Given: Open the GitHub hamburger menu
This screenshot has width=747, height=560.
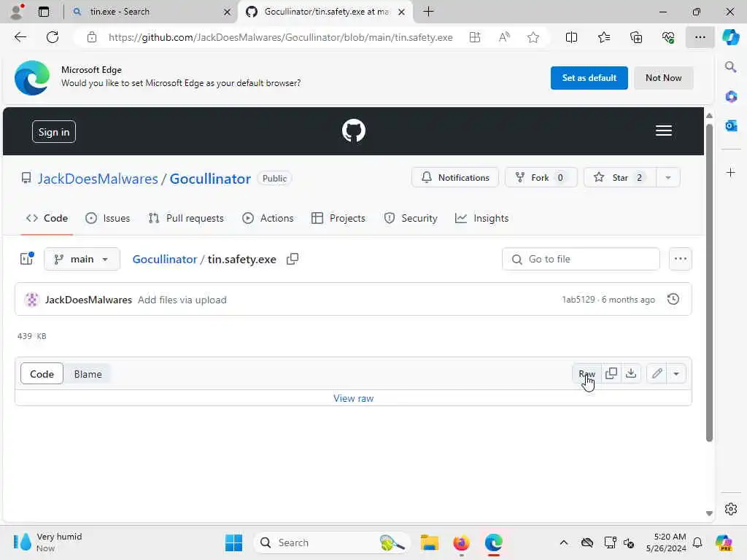Looking at the screenshot, I should pyautogui.click(x=663, y=131).
